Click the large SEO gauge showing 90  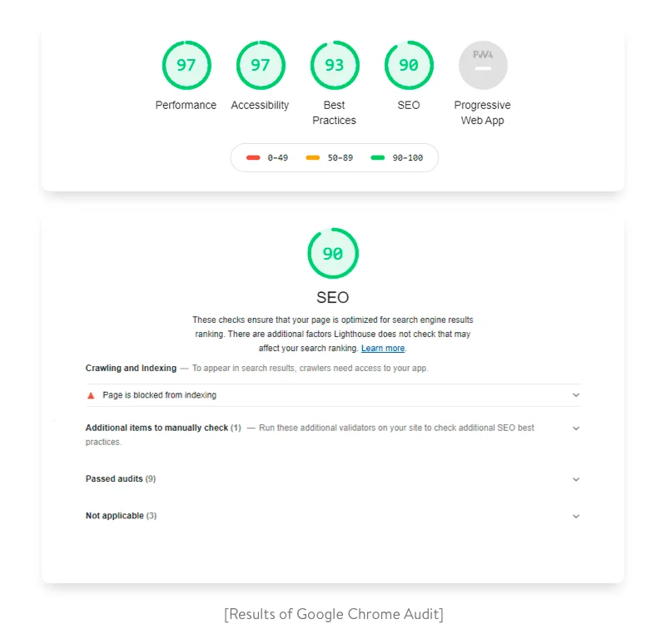coord(333,253)
